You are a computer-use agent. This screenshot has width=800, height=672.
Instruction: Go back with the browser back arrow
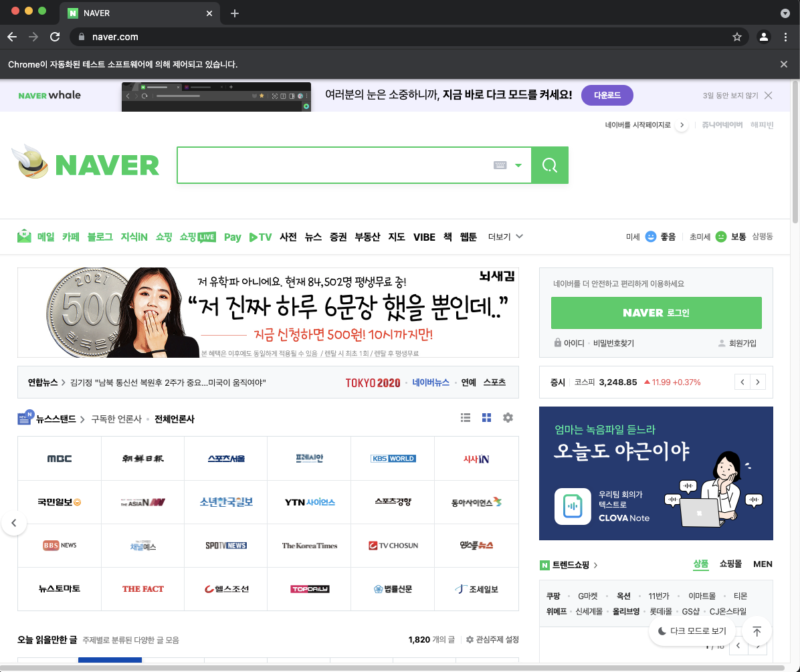pos(12,37)
